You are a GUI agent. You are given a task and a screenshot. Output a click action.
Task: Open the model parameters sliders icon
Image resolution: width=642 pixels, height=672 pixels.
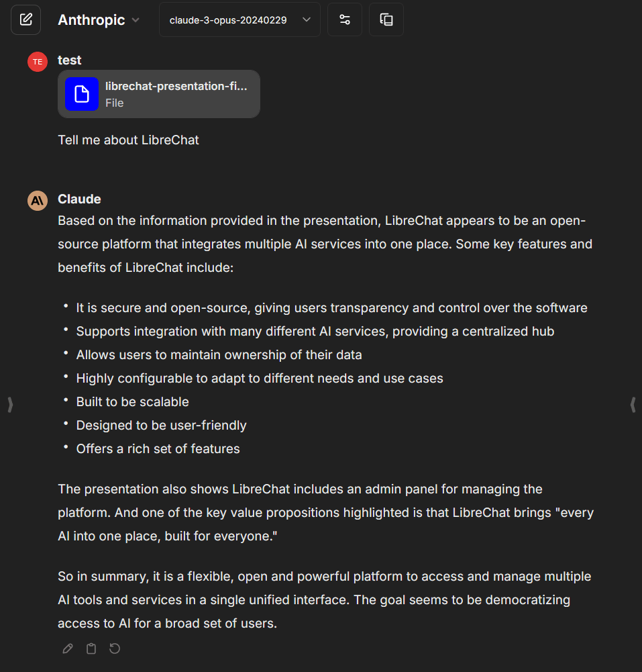(345, 19)
